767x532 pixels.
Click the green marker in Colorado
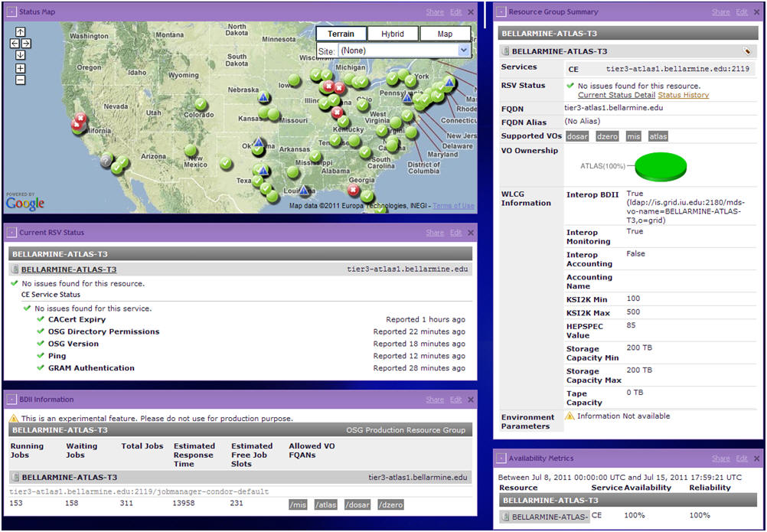[x=201, y=104]
